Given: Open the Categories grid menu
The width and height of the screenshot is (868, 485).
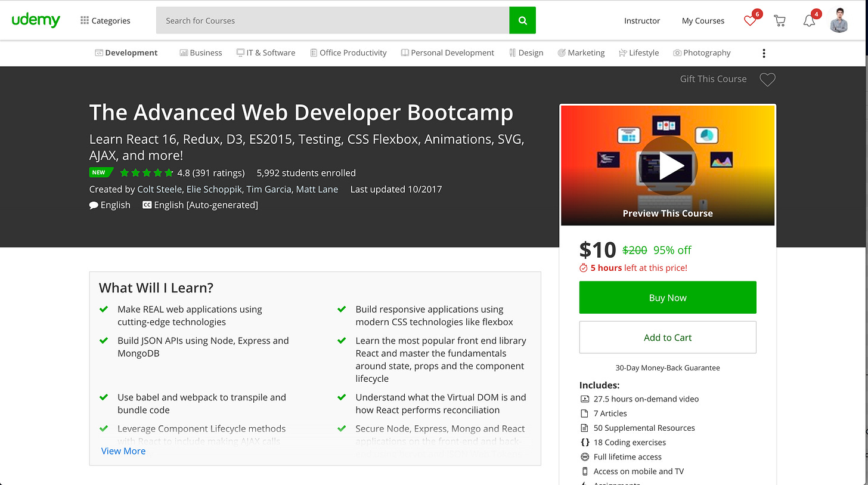Looking at the screenshot, I should click(106, 20).
